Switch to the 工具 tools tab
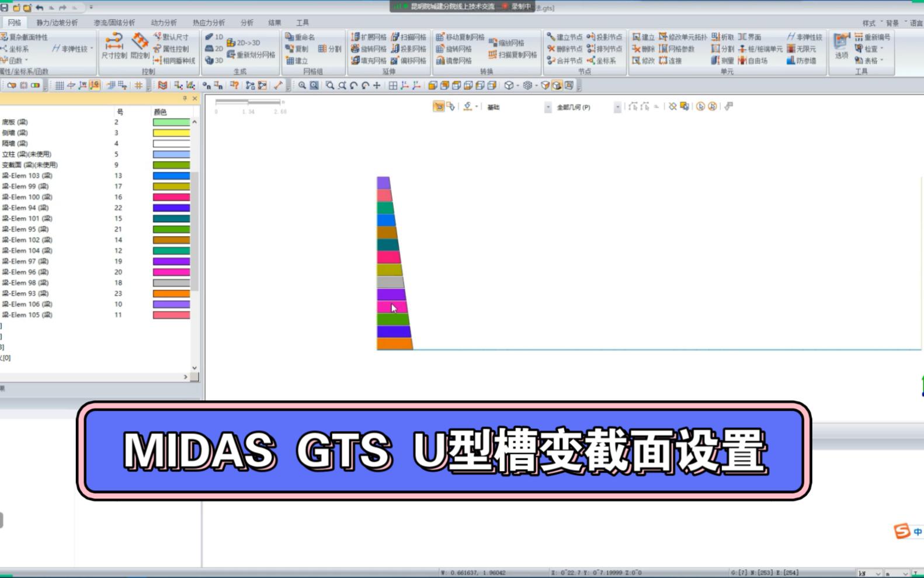Screen dimensions: 924x578 pyautogui.click(x=302, y=23)
